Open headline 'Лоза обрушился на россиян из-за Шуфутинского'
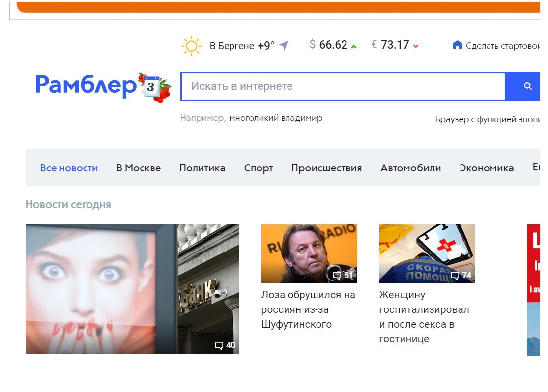 pyautogui.click(x=308, y=309)
